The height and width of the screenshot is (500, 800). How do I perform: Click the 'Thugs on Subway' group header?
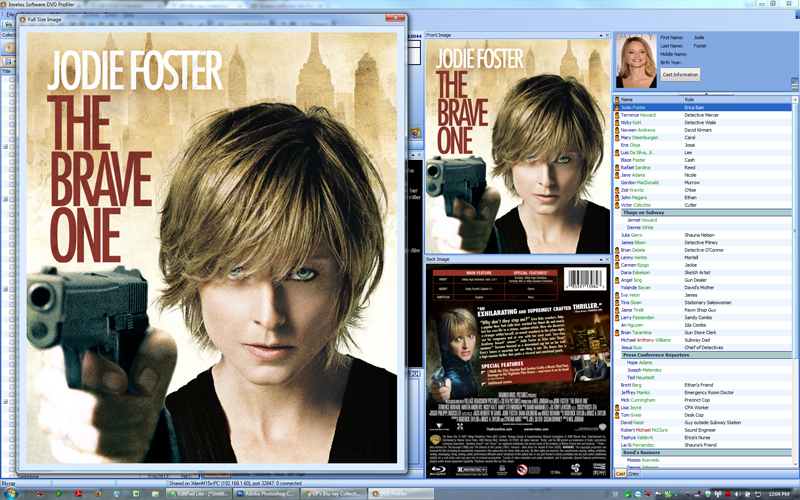click(706, 213)
